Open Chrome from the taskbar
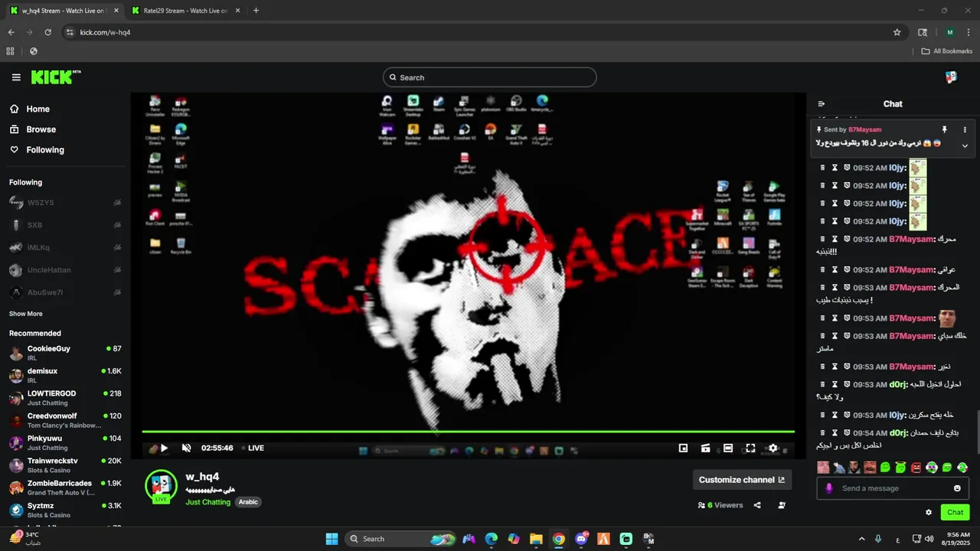The width and height of the screenshot is (980, 551). (x=559, y=539)
